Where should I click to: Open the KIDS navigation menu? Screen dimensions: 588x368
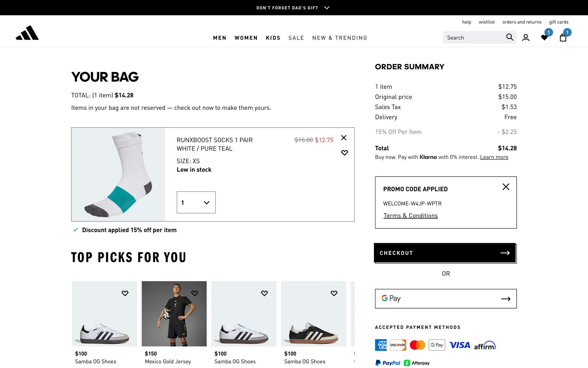click(x=273, y=38)
